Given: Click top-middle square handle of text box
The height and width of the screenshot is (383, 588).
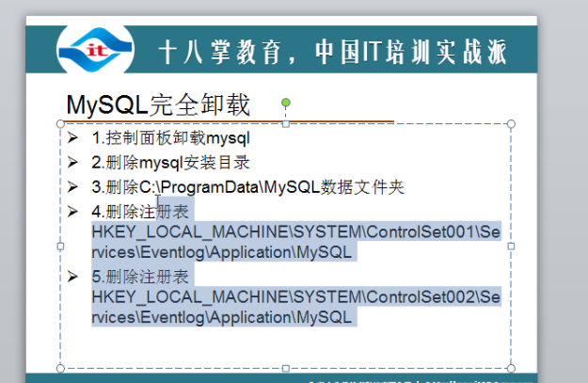Looking at the screenshot, I should [x=286, y=124].
